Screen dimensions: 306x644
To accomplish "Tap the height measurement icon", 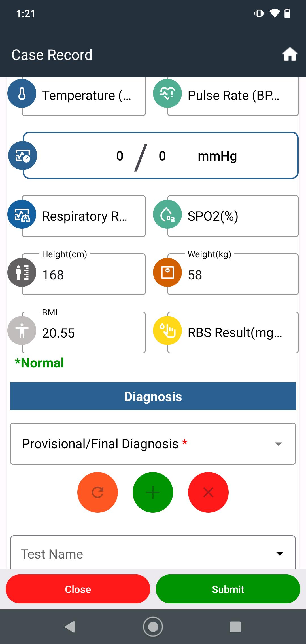I will coord(22,272).
